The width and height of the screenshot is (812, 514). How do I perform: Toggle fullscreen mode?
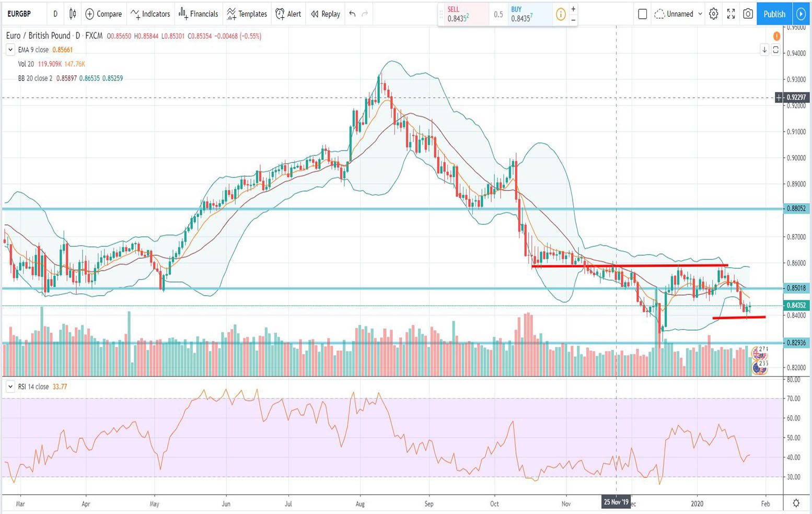click(730, 14)
